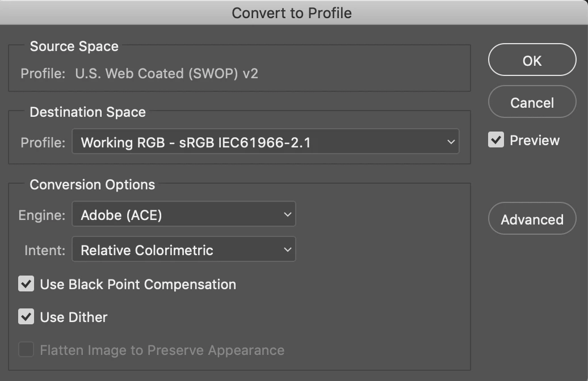Image resolution: width=588 pixels, height=381 pixels.
Task: Click the Flatten Image to Preserve Appearance checkbox
Action: click(x=26, y=350)
